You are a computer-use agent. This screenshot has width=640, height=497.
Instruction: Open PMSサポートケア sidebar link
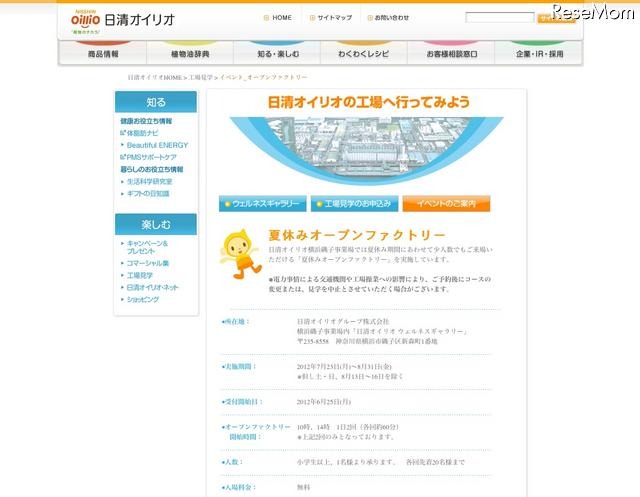click(x=150, y=157)
